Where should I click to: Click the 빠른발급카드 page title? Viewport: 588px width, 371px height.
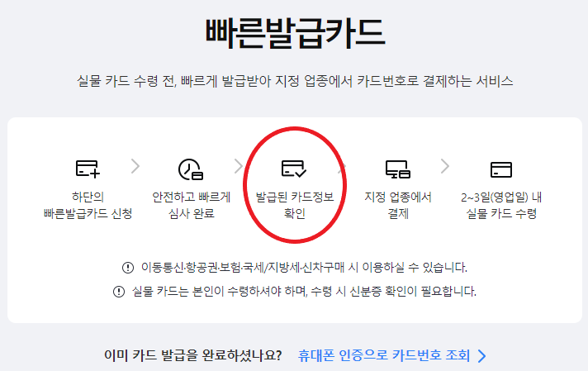(295, 33)
